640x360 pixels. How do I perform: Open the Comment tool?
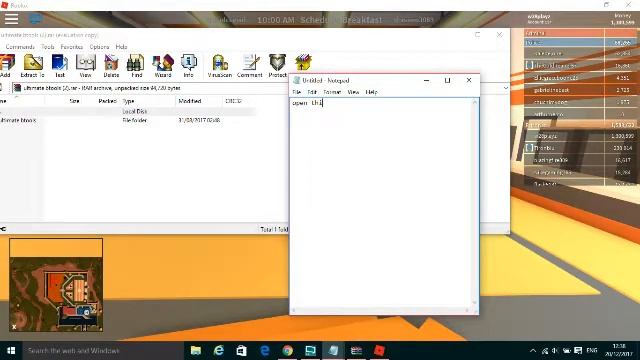click(250, 66)
